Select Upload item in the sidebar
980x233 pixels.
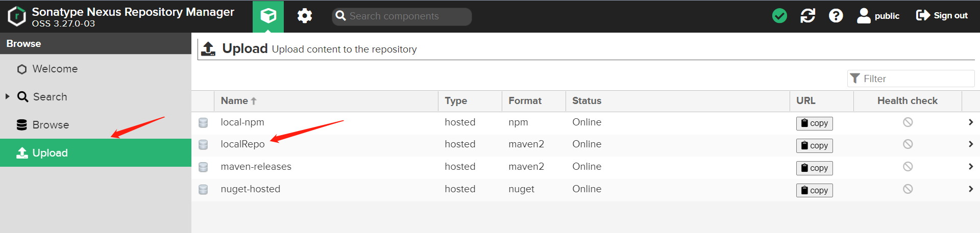point(50,153)
